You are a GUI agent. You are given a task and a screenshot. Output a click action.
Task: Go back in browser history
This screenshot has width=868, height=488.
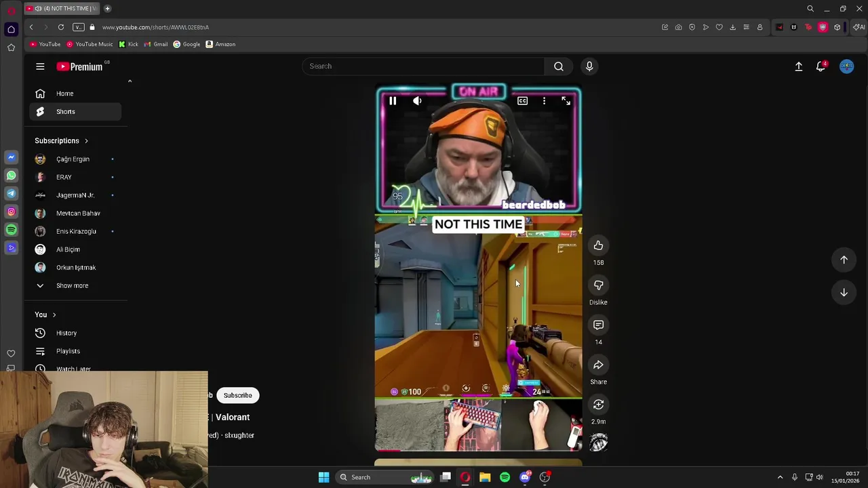pyautogui.click(x=31, y=27)
